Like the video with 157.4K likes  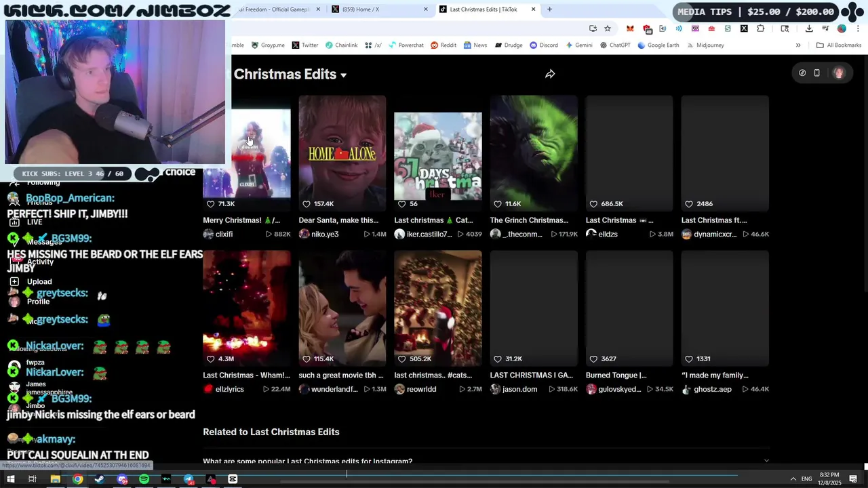tap(307, 204)
